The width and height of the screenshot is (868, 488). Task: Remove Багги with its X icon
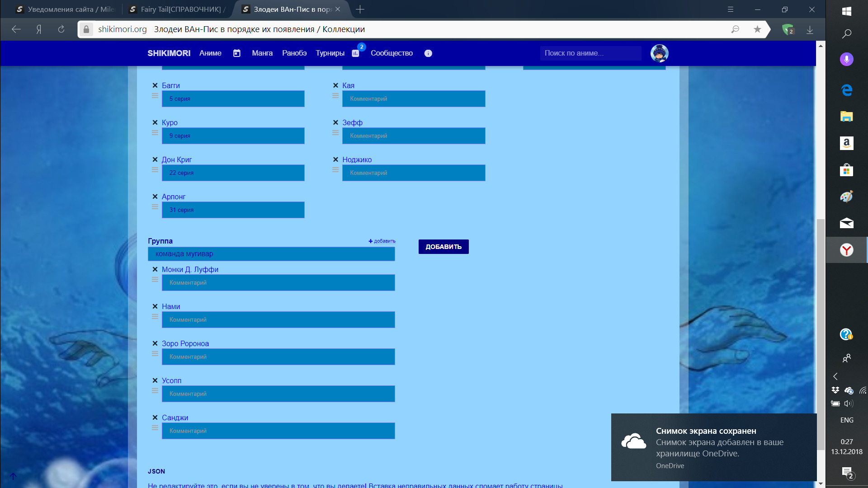[x=155, y=85]
